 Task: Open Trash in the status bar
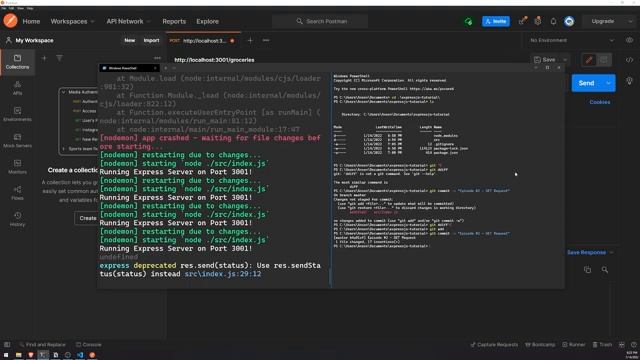602,344
